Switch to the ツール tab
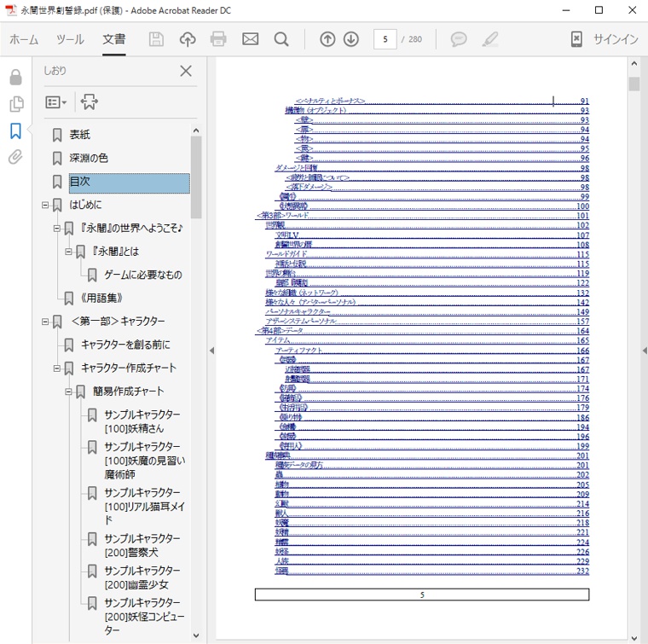The width and height of the screenshot is (648, 644). pos(70,39)
